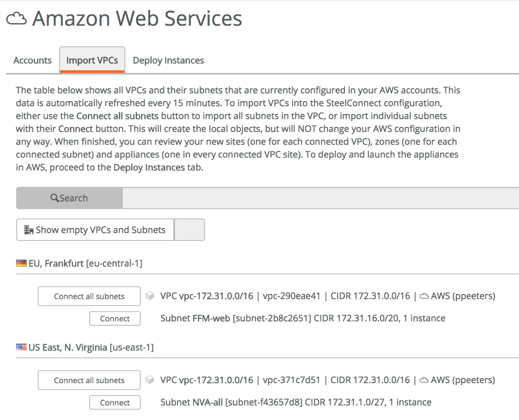Switch to the Deploy Instances tab
Image resolution: width=519 pixels, height=420 pixels.
tap(168, 61)
